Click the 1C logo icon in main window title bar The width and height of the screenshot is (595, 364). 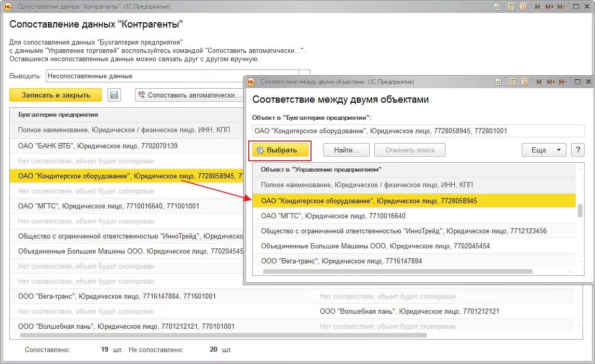(x=8, y=6)
